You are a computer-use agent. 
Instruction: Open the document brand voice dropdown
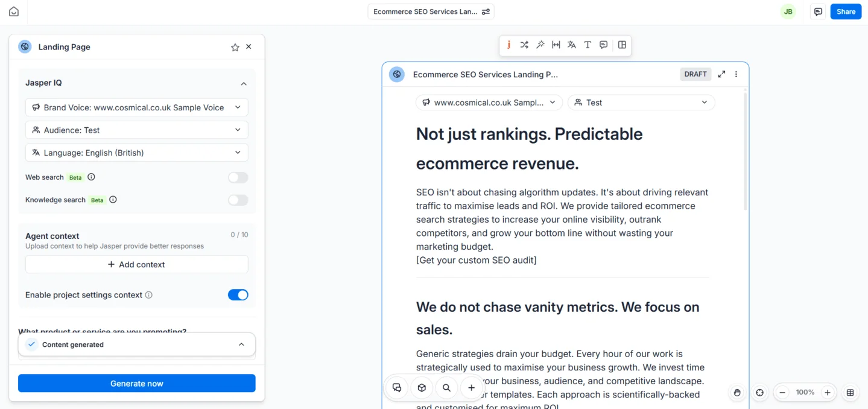[489, 103]
